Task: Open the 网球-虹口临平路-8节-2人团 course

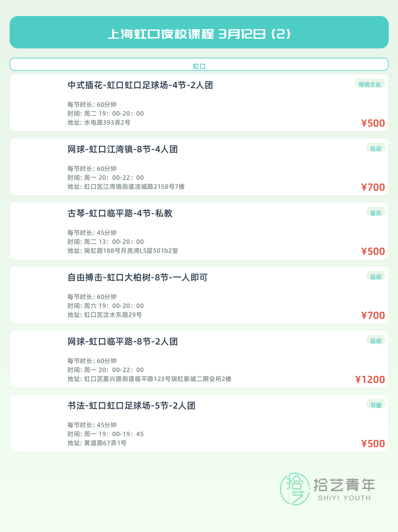Action: click(x=123, y=342)
